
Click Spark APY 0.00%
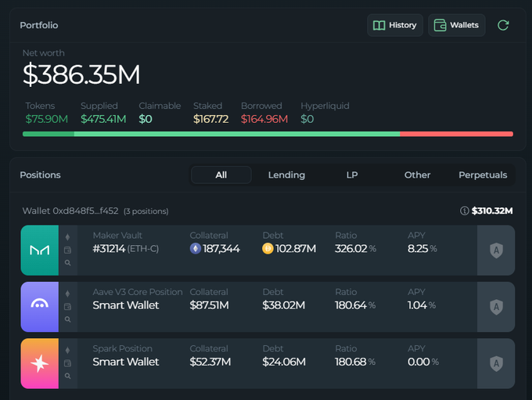pyautogui.click(x=423, y=362)
